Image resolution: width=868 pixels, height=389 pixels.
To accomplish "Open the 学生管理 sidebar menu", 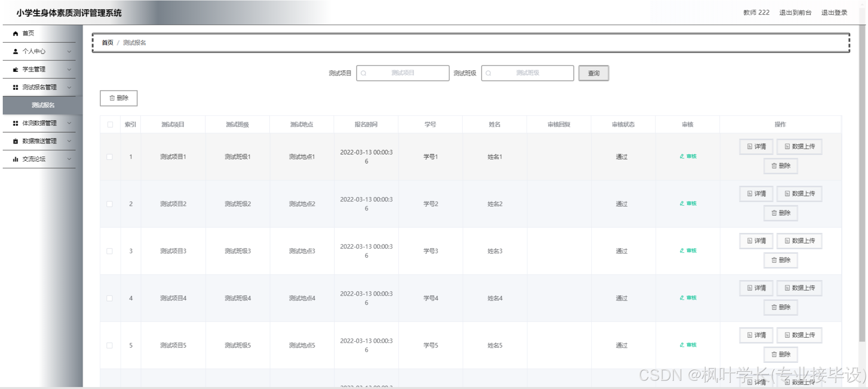I will point(39,69).
